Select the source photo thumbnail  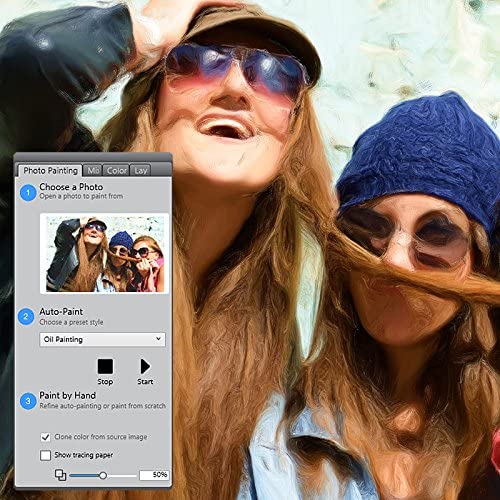pos(104,254)
